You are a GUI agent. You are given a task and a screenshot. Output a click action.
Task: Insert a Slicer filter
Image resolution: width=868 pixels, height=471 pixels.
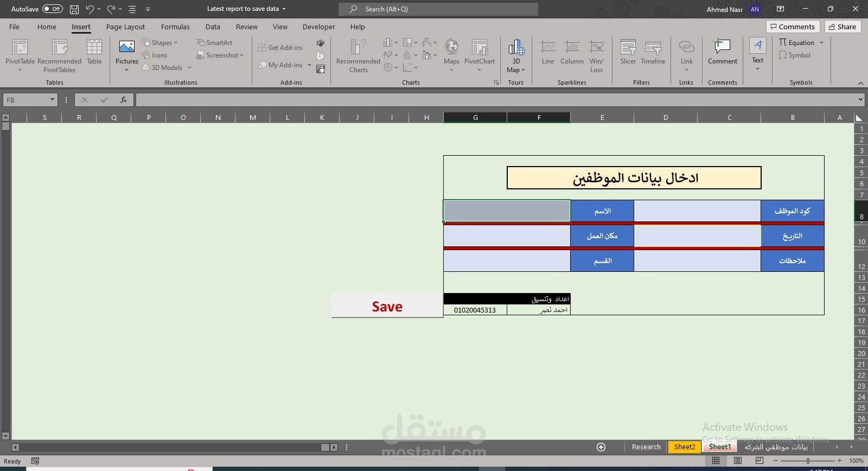(628, 52)
